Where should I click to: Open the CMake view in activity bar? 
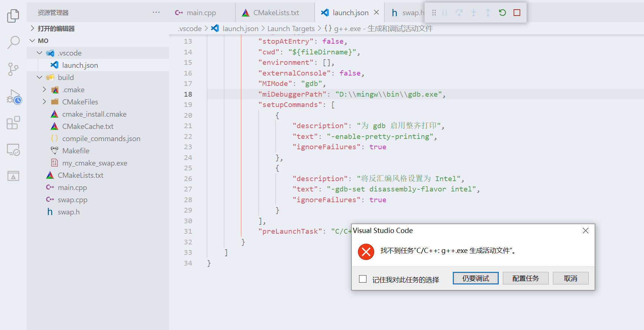13,176
